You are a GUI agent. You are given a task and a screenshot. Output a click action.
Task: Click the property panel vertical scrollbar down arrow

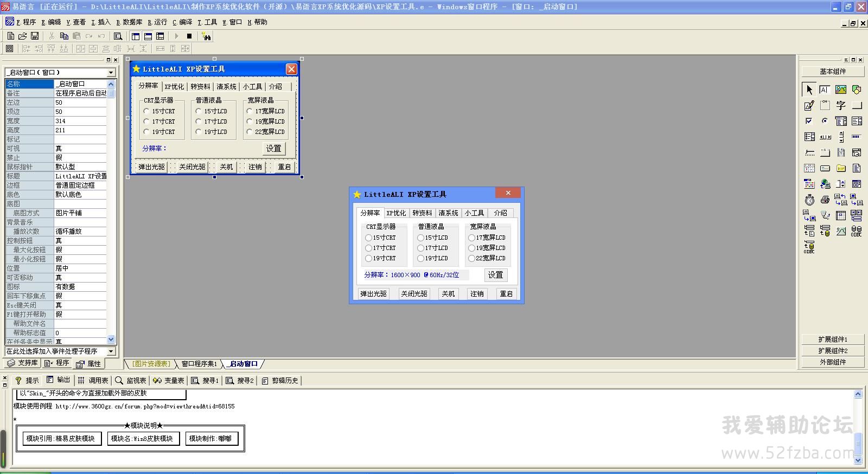click(111, 340)
